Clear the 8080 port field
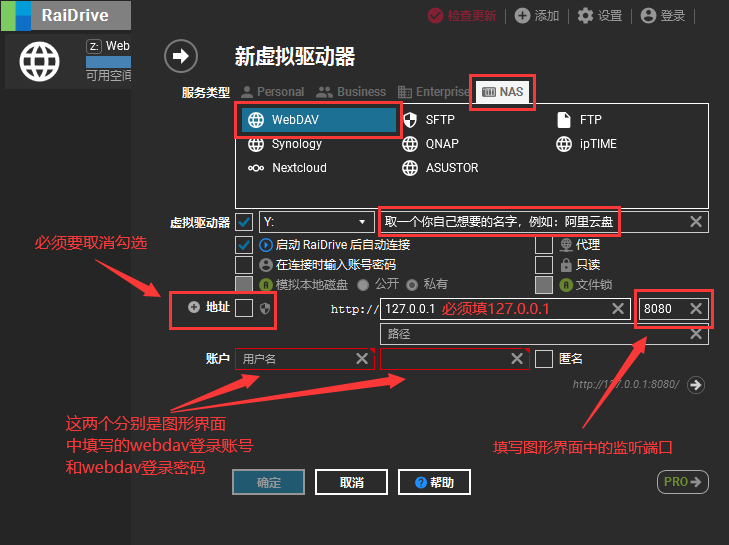Viewport: 729px width, 545px height. point(696,308)
